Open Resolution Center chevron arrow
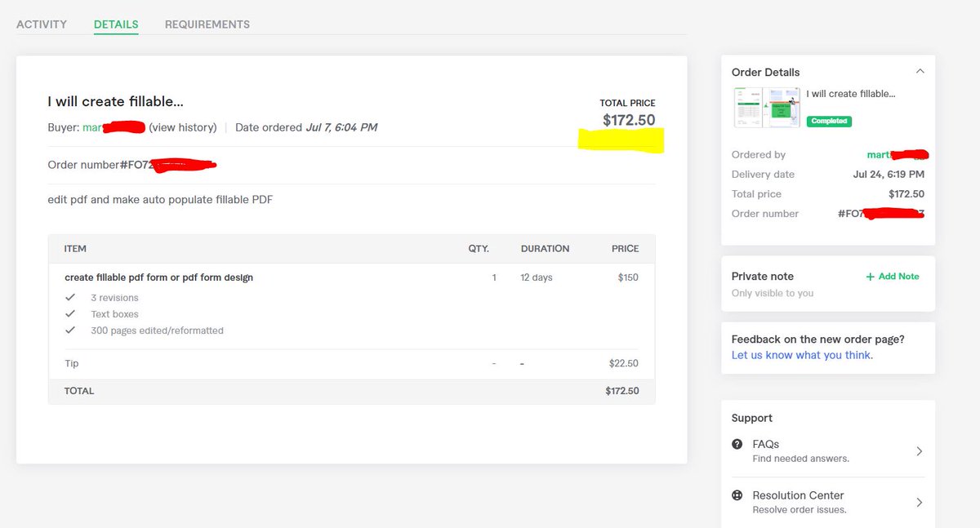 [920, 503]
